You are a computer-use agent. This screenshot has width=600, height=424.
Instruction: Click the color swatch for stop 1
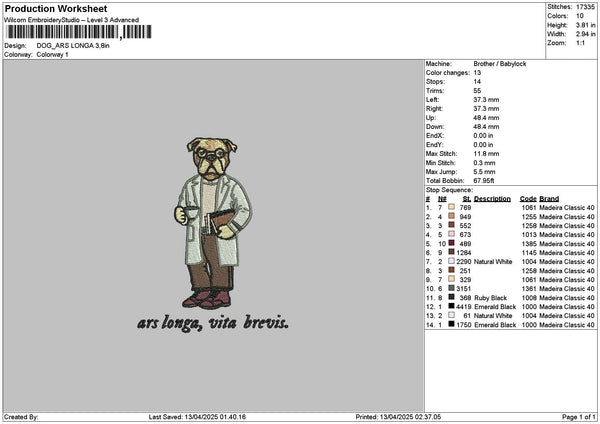pyautogui.click(x=452, y=207)
